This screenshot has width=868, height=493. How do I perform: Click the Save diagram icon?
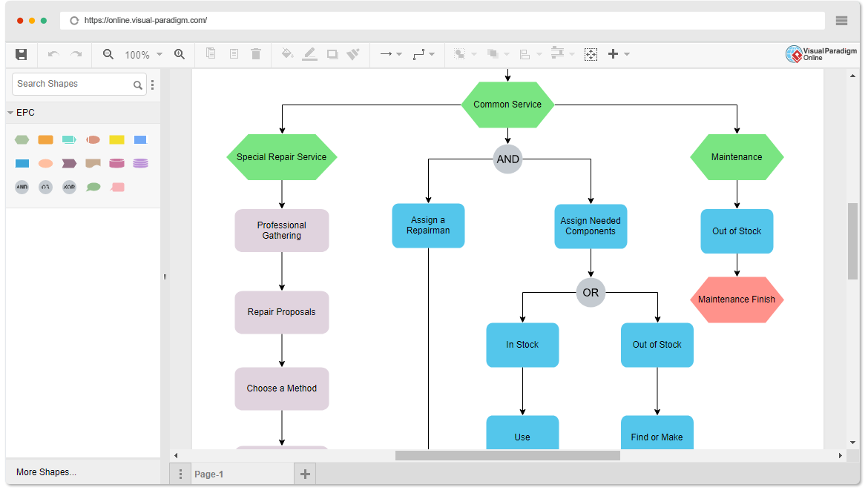[x=21, y=54]
